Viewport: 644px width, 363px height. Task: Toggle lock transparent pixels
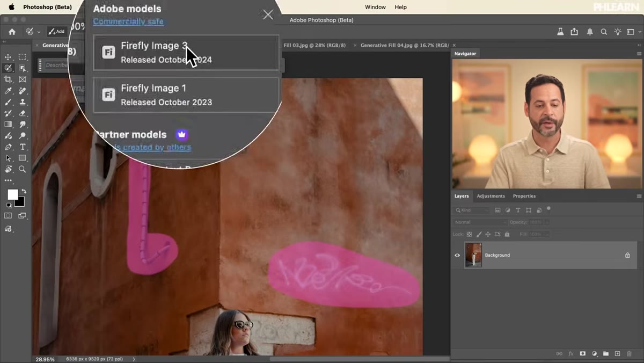[x=470, y=234]
